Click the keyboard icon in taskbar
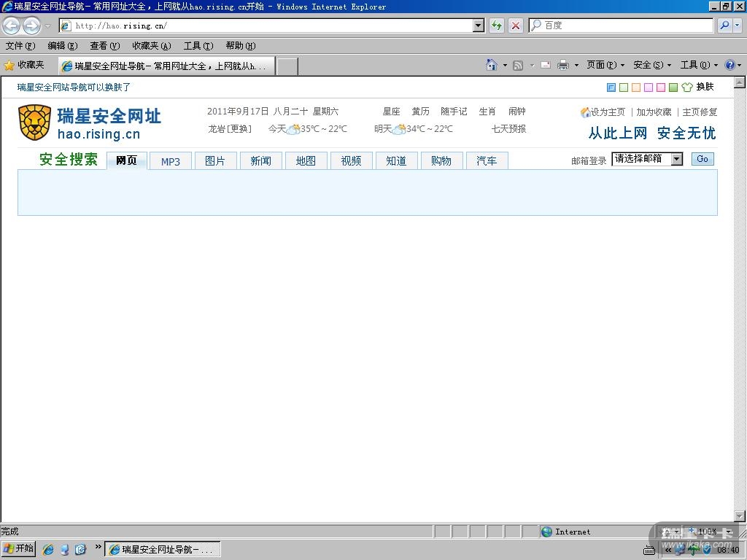 click(649, 550)
